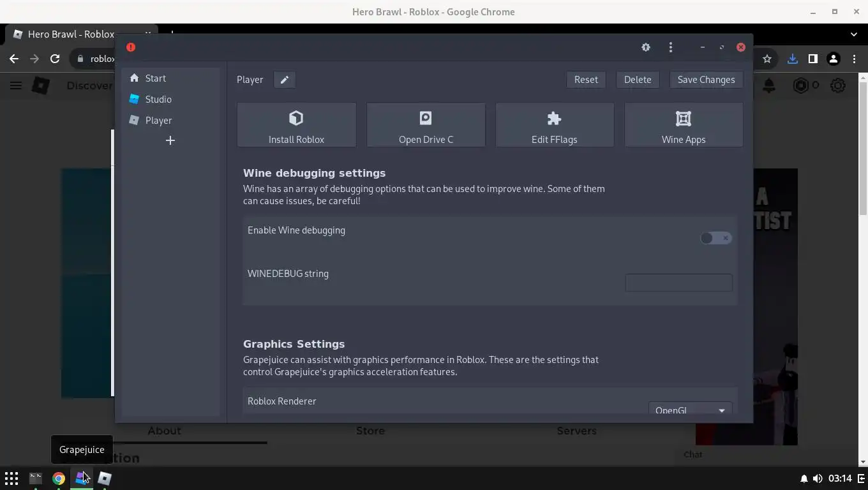
Task: Open the Grapejuice three-dot menu
Action: tap(670, 47)
